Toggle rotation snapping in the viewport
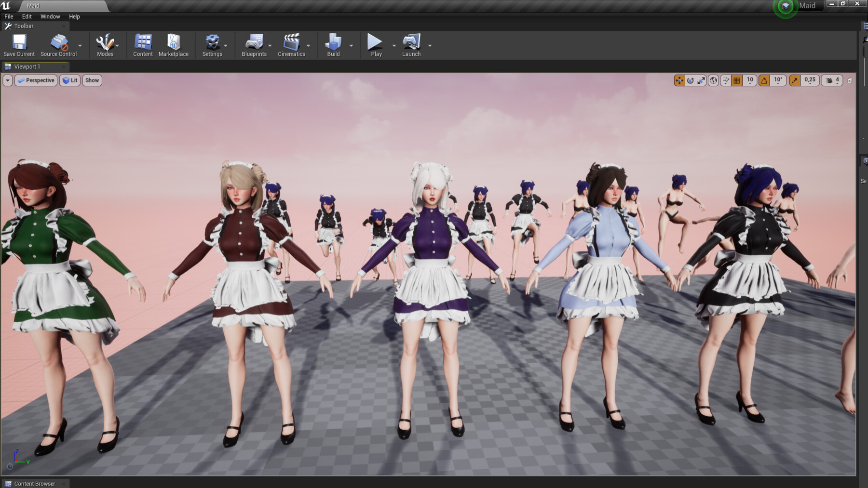868x488 pixels. pos(763,80)
